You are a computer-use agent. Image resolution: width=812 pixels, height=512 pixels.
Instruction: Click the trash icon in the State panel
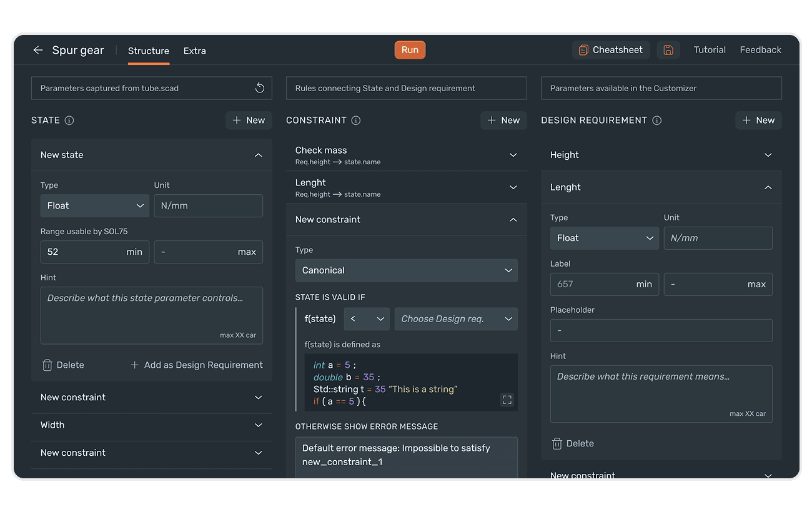(47, 365)
